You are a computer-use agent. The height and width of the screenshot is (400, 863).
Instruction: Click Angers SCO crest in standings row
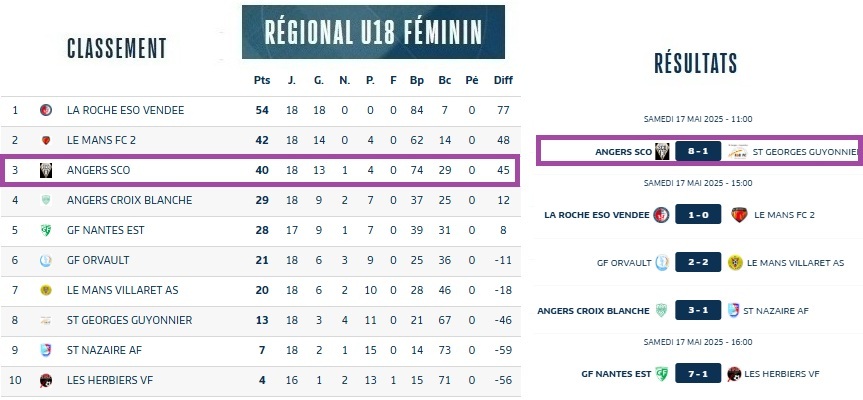(x=45, y=170)
